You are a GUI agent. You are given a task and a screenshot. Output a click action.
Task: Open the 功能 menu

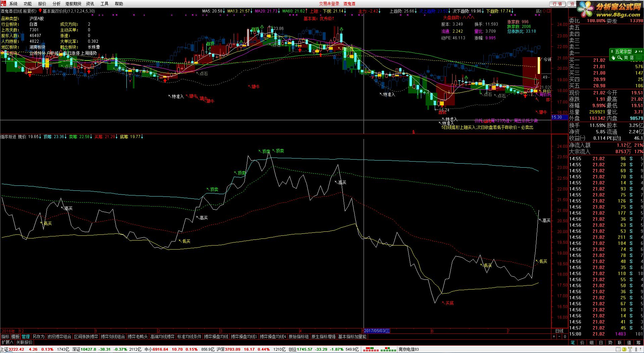[x=28, y=4]
